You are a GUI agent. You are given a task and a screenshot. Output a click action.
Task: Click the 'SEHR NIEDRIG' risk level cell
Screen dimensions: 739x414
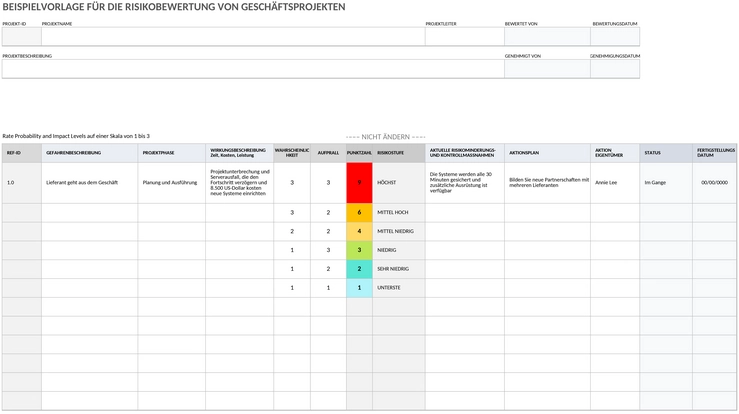point(399,269)
